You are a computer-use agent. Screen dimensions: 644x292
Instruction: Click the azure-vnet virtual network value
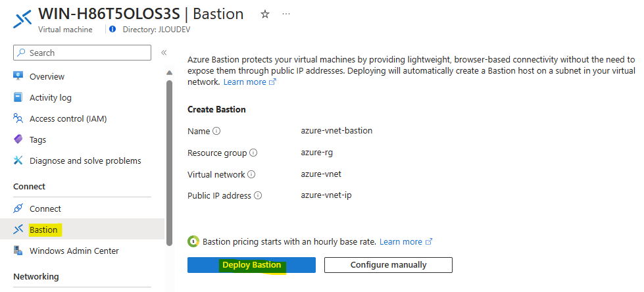(x=321, y=174)
